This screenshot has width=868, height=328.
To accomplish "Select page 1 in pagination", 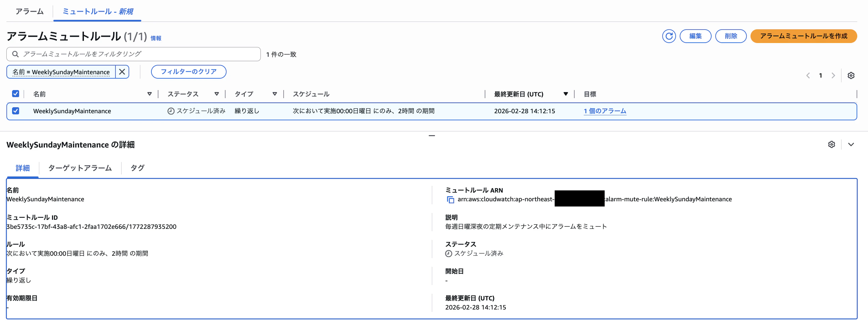I will (x=820, y=76).
